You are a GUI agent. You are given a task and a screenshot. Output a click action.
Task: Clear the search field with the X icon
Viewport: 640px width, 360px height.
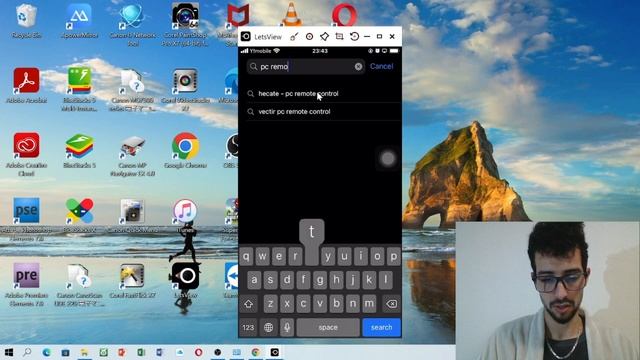point(358,67)
